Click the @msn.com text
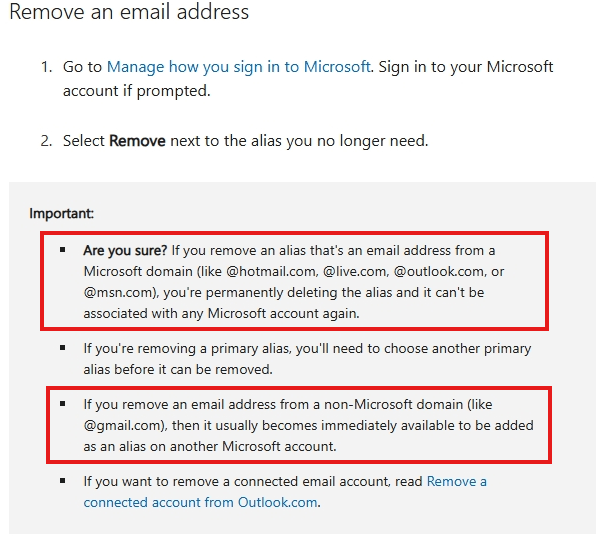The height and width of the screenshot is (542, 606). click(x=119, y=293)
